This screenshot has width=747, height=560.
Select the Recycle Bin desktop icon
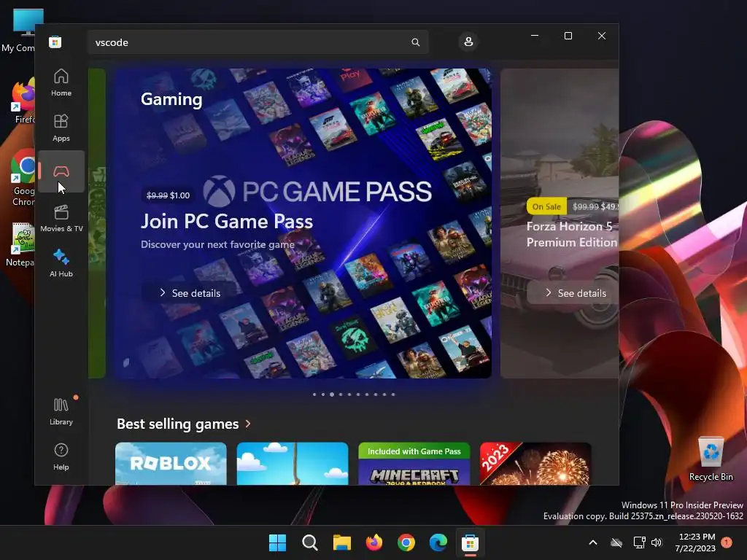coord(711,459)
